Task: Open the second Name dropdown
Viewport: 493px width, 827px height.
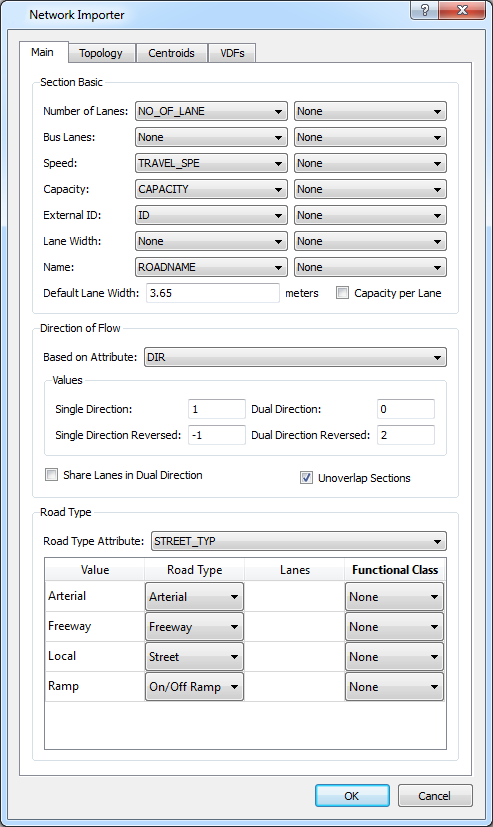Action: 370,267
